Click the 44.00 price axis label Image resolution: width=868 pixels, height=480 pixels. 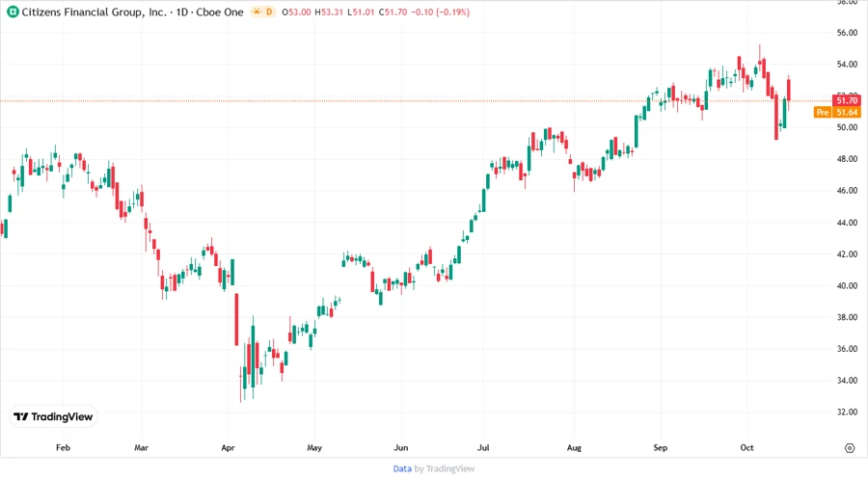point(847,223)
